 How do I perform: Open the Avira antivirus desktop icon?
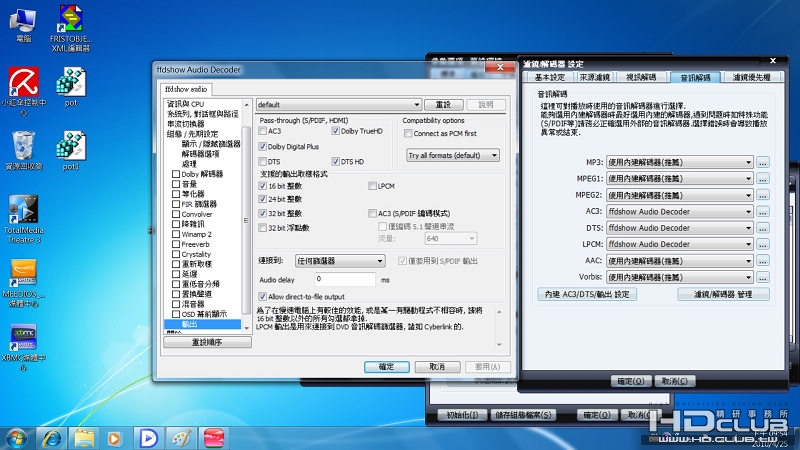[22, 82]
